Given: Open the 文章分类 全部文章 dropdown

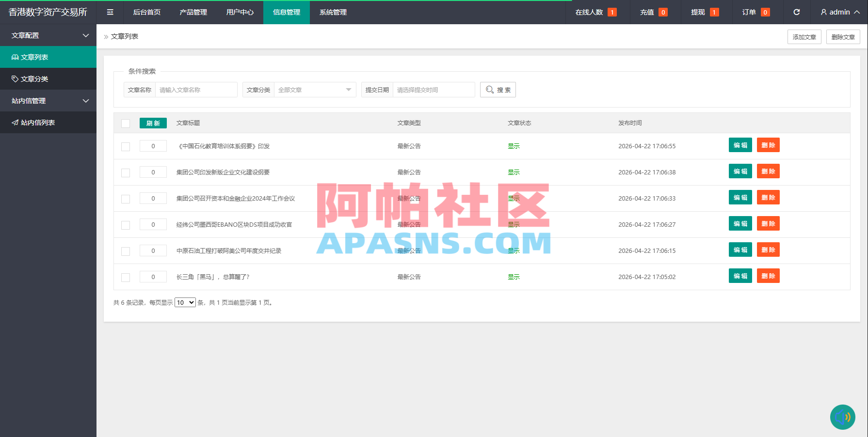Looking at the screenshot, I should pyautogui.click(x=315, y=90).
